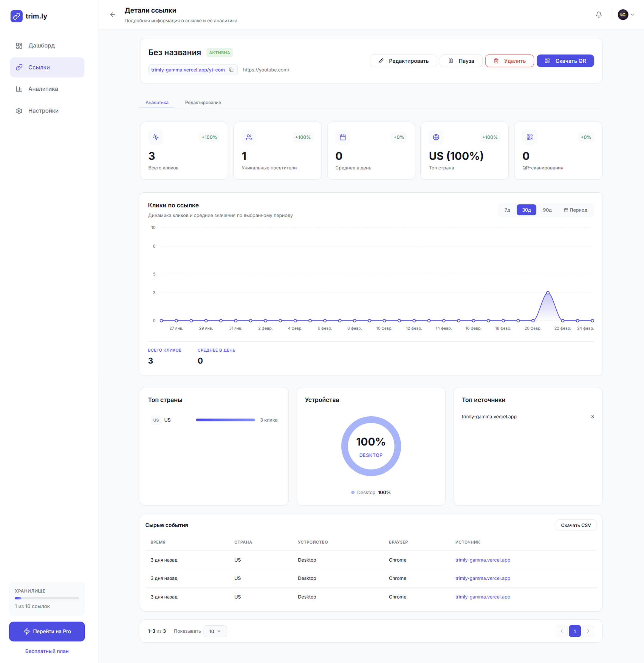
Task: Click the storage usage progress bar
Action: tap(47, 598)
